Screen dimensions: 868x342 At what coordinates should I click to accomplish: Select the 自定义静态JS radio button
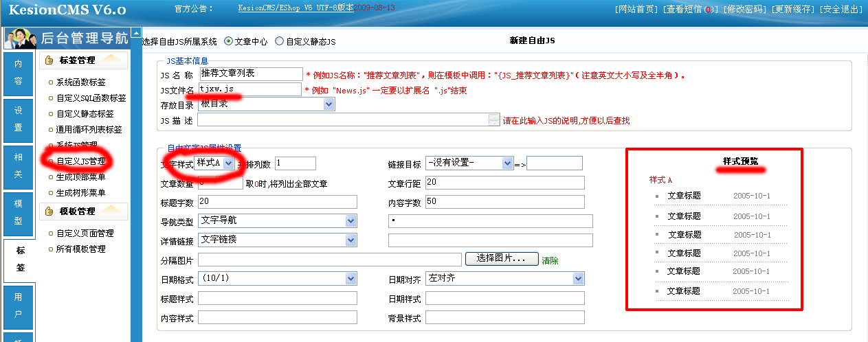click(x=279, y=41)
